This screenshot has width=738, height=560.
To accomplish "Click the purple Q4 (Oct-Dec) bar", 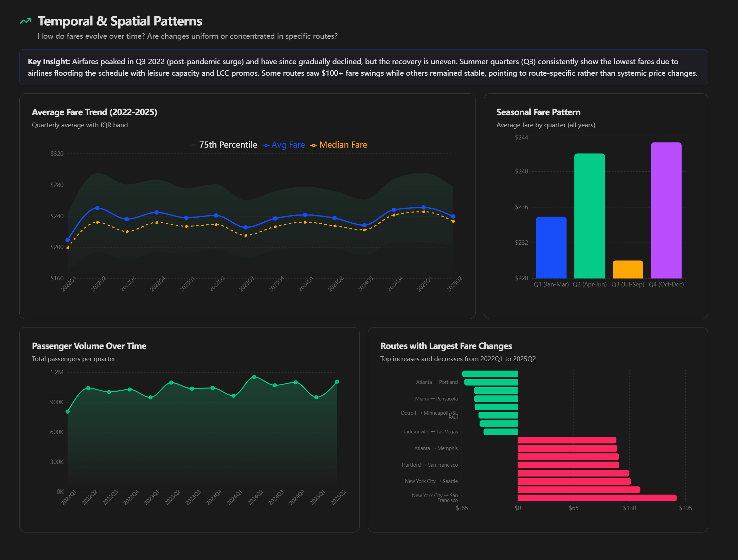I will pos(666,210).
